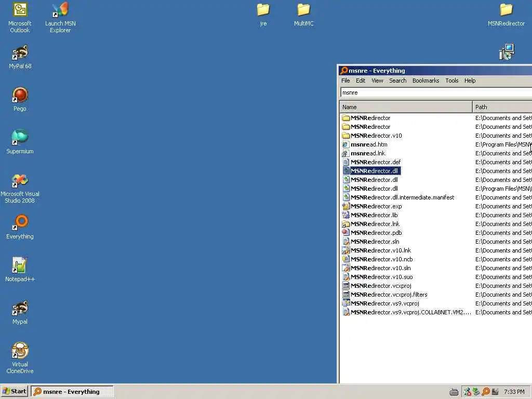Click the MSNRedirector.lib file icon

coord(345,215)
